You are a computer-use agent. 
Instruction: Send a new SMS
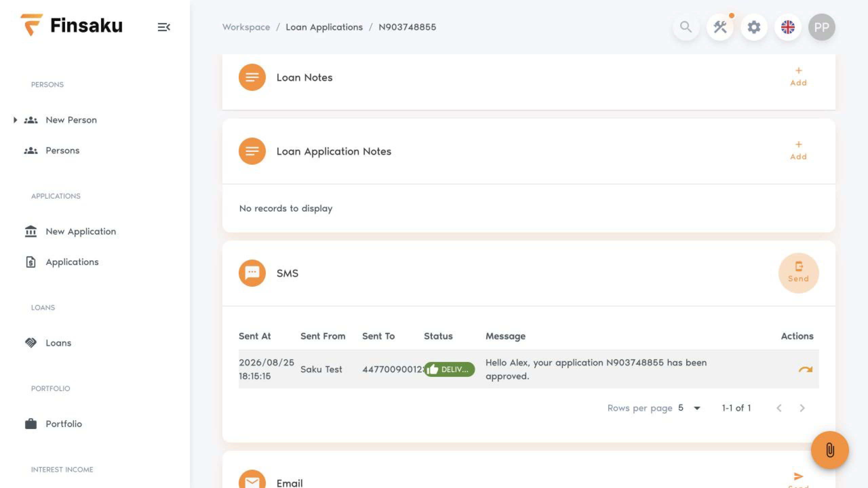pos(798,273)
